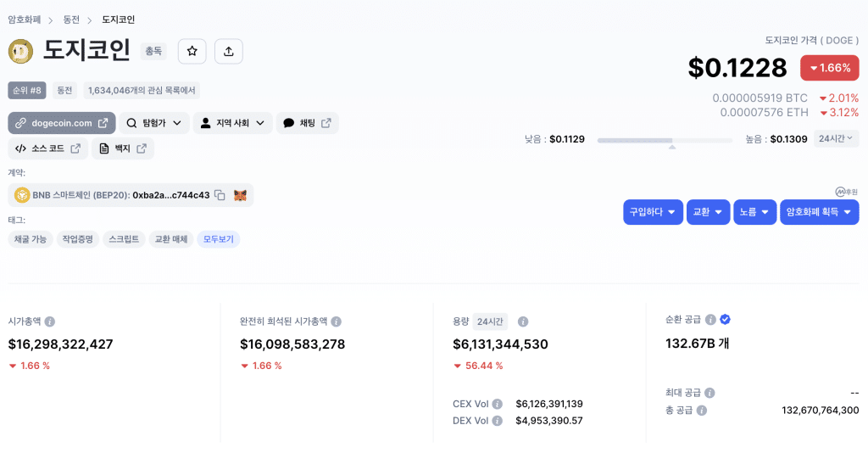Click the Dogecoin logo beside the title
Viewport: 868px width, 453px height.
[x=20, y=52]
